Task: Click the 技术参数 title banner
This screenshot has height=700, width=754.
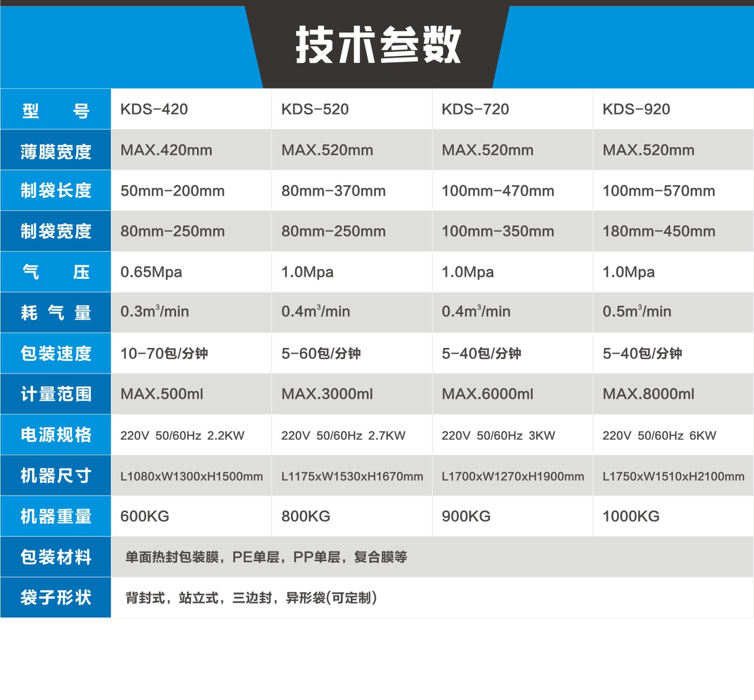Action: pyautogui.click(x=378, y=45)
